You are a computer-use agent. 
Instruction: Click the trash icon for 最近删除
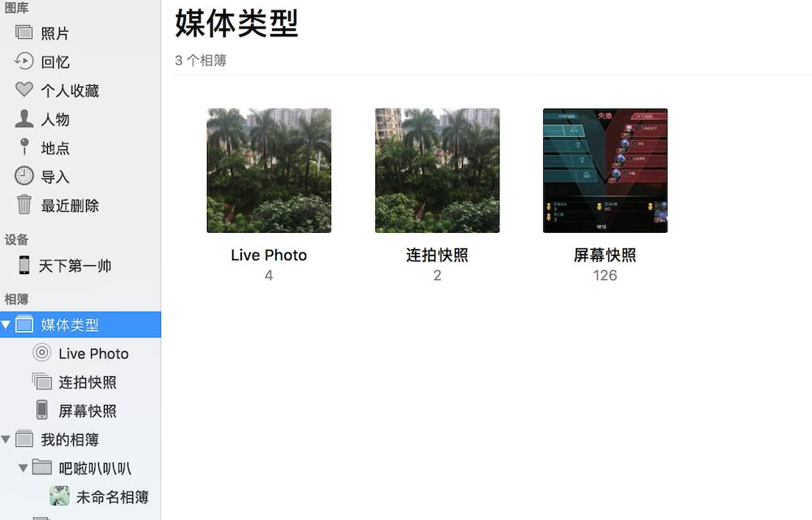(x=24, y=204)
